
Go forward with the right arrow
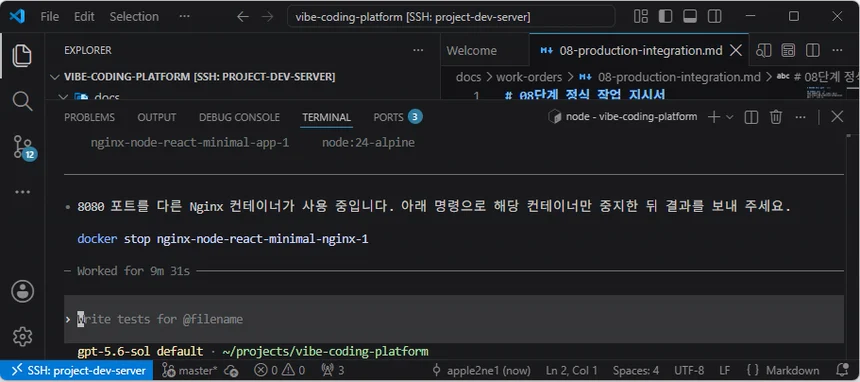pos(268,16)
